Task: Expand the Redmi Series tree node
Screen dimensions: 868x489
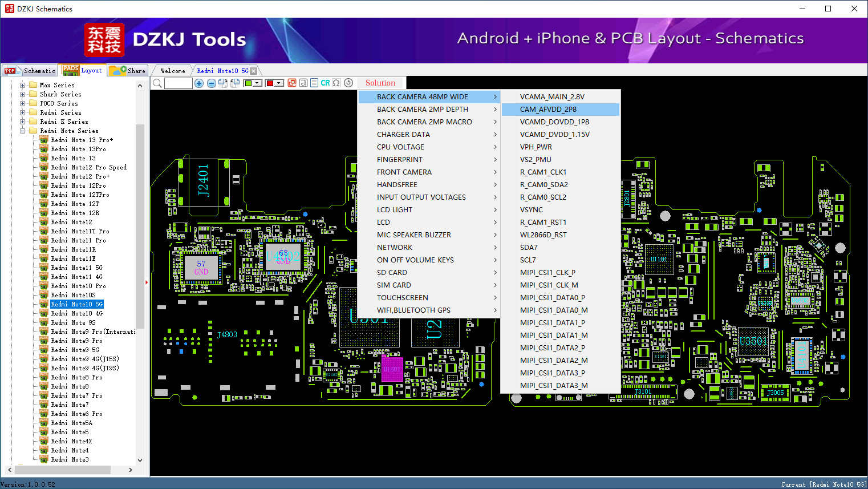Action: [x=23, y=112]
